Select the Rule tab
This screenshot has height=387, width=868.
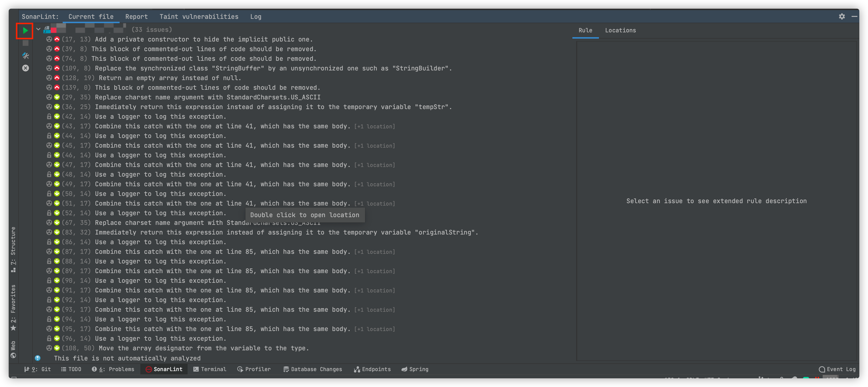pos(585,30)
